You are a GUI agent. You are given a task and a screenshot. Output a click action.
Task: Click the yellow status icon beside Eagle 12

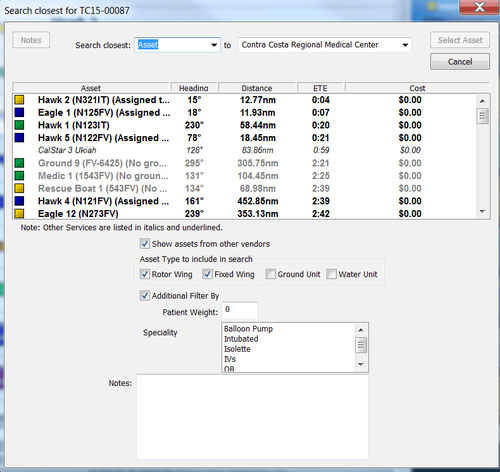(x=19, y=214)
